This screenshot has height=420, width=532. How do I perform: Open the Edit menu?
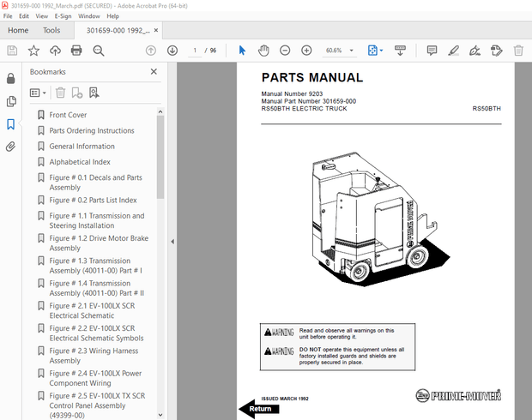tap(24, 16)
